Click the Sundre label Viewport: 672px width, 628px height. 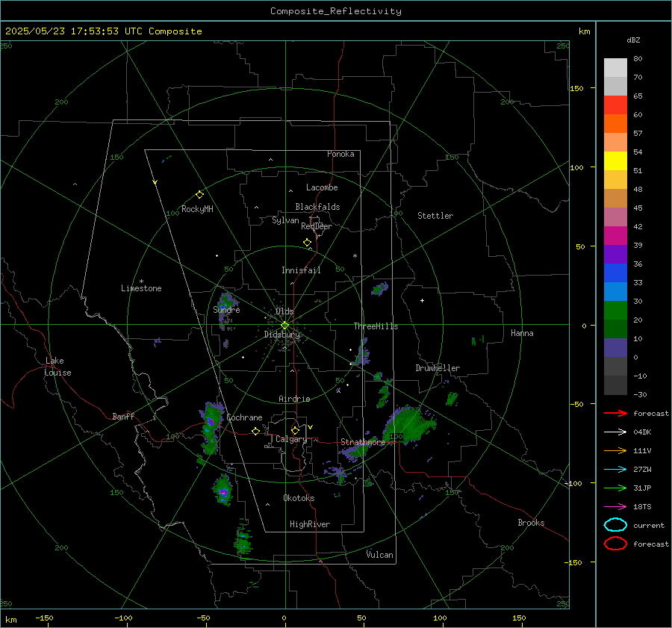226,309
